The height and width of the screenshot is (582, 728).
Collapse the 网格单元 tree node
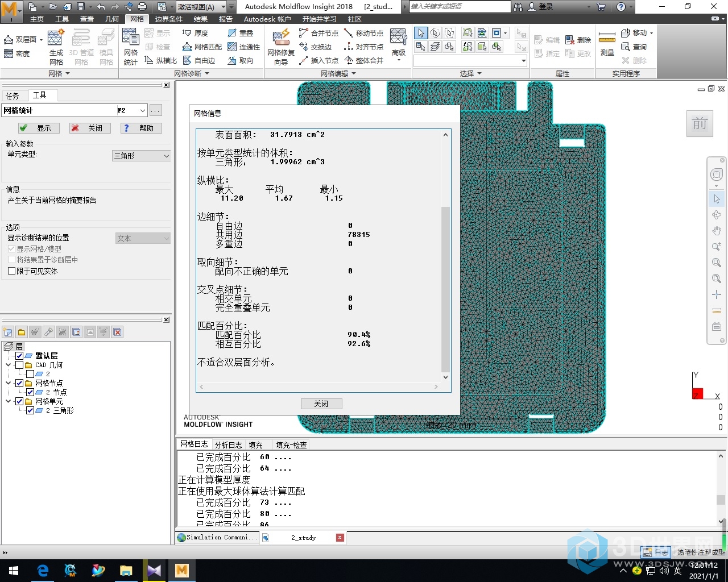pos(9,401)
